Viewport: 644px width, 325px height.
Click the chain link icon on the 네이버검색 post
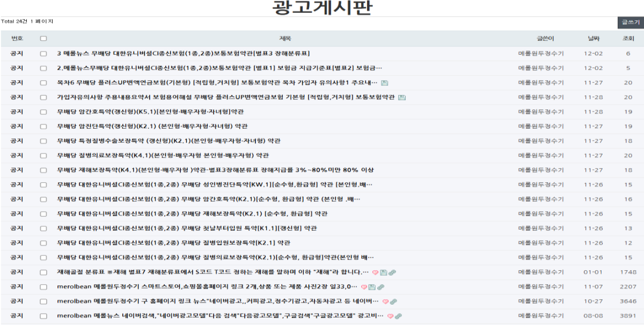tap(398, 316)
